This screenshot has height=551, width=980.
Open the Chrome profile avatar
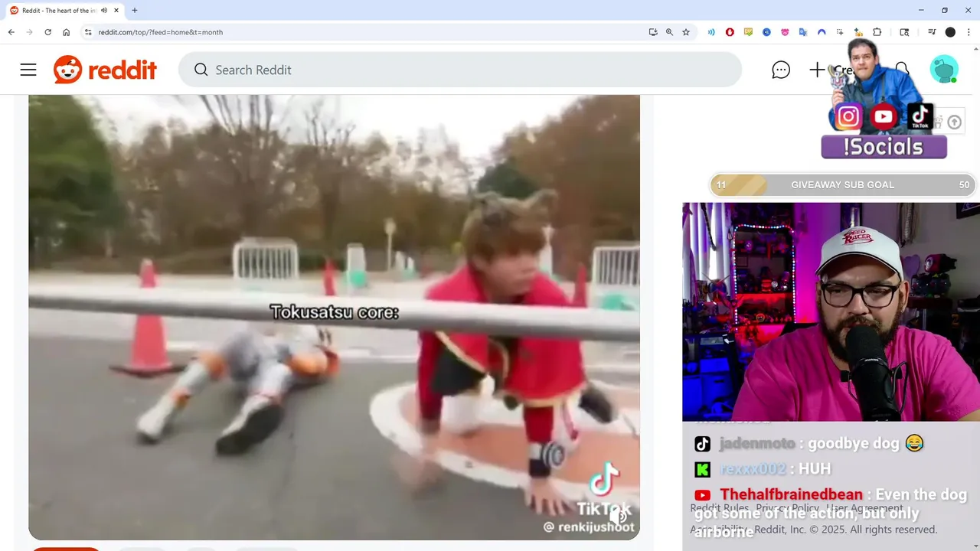click(x=950, y=32)
